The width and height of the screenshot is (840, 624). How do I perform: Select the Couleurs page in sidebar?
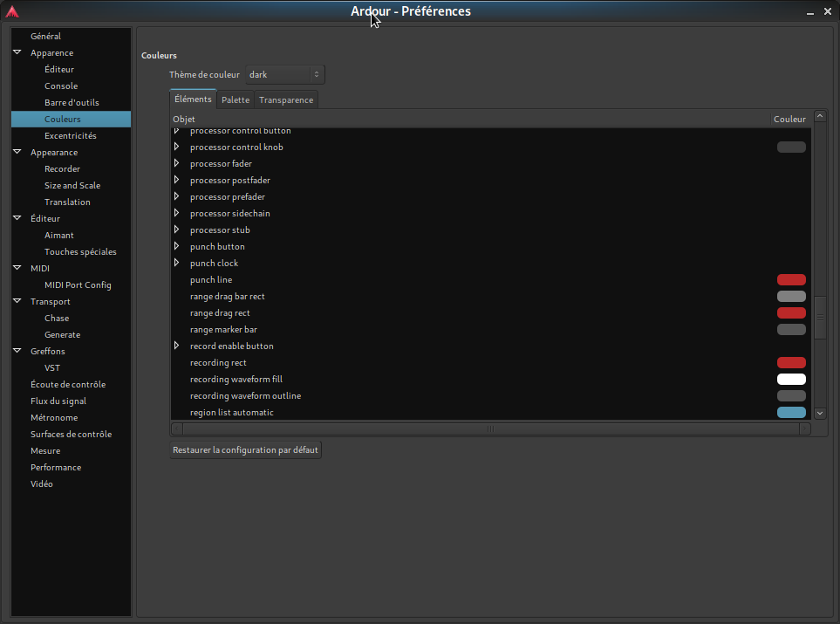[x=71, y=119]
